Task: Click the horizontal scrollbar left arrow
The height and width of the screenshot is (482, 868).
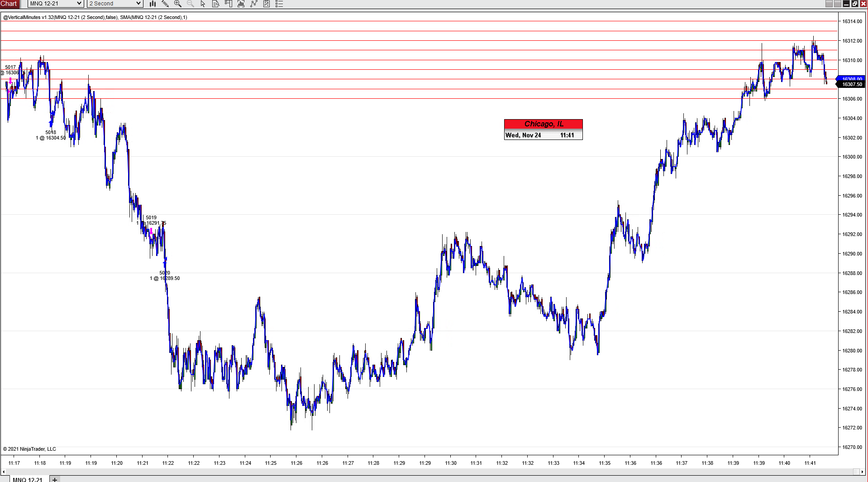Action: (x=4, y=472)
